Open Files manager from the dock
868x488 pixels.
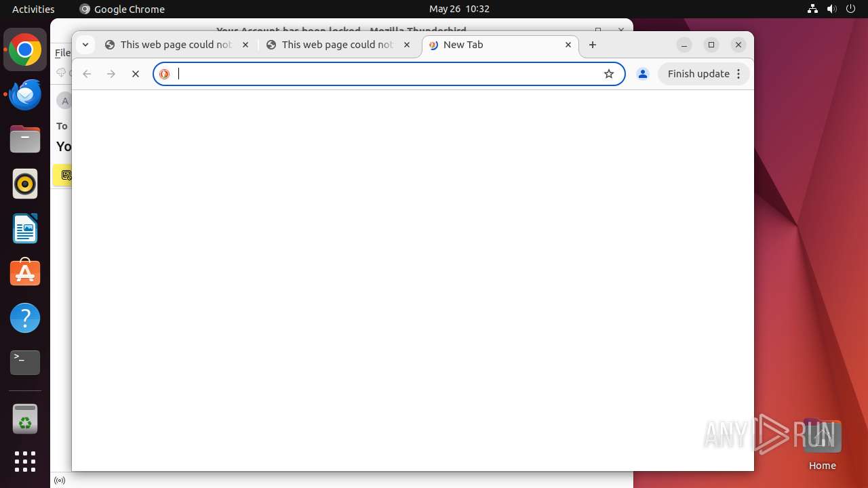tap(25, 140)
